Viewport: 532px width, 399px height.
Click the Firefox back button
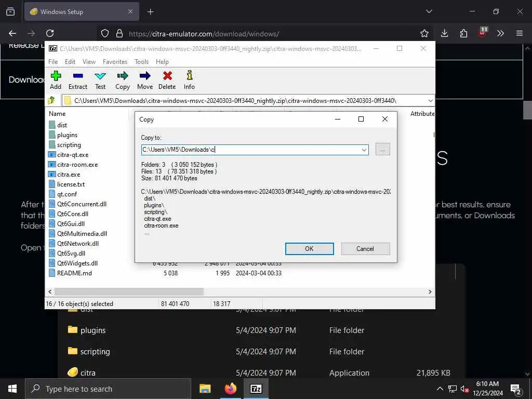(12, 33)
